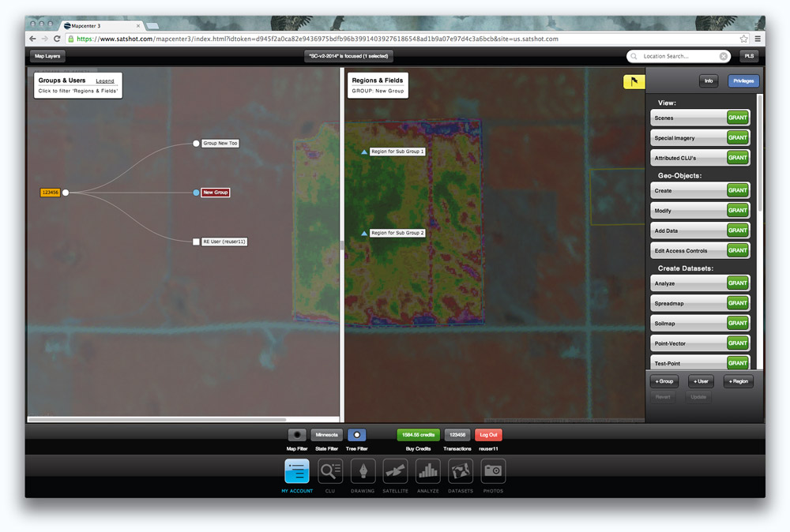Toggle GRANT for Special Imagery
This screenshot has width=790, height=532.
[x=738, y=137]
